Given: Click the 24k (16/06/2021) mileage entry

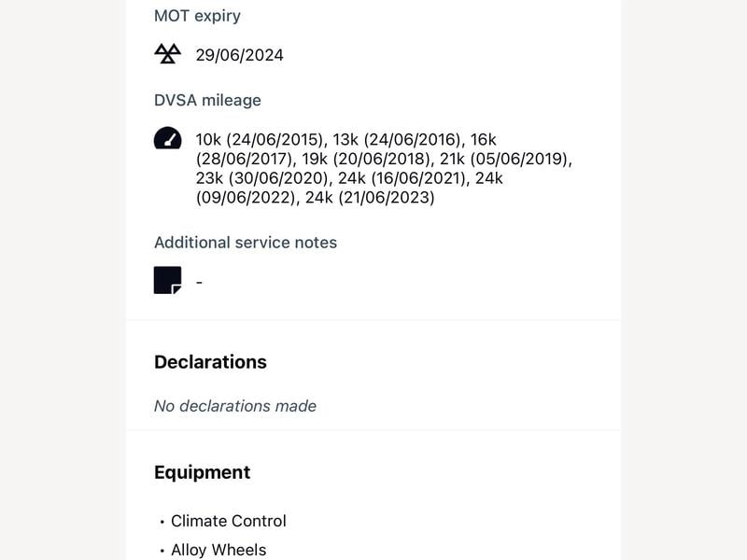Looking at the screenshot, I should 402,178.
